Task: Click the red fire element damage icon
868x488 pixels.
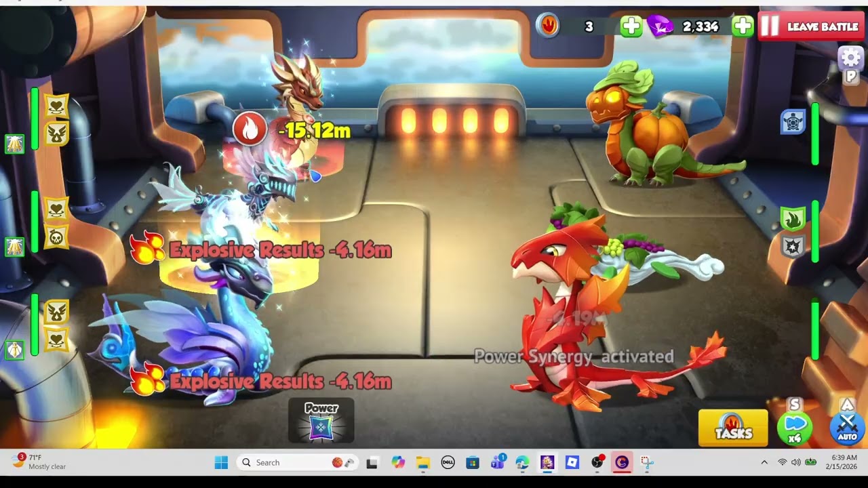Action: pos(250,128)
